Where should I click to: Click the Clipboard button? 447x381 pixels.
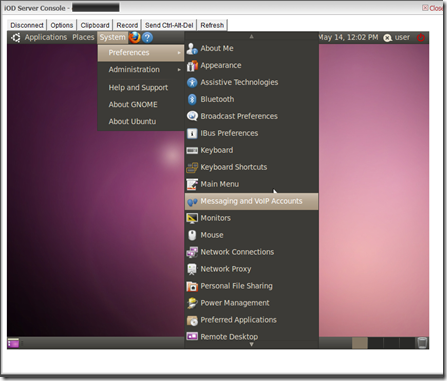coord(95,25)
